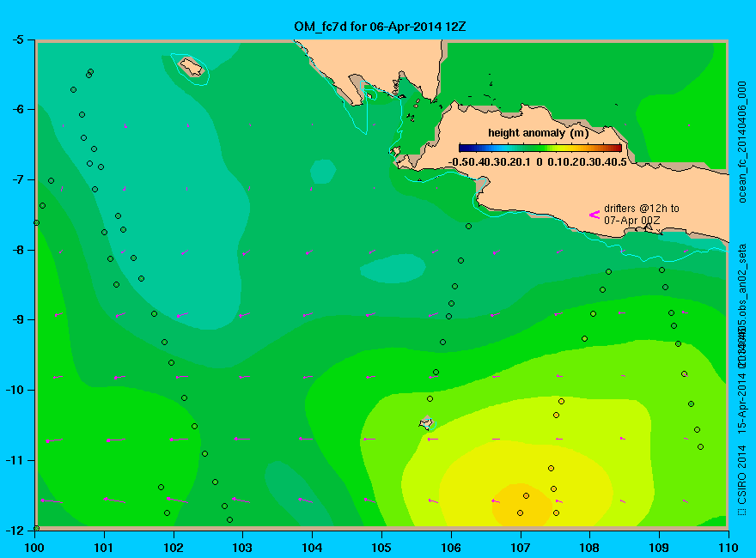Click the central 0 tick label under colorbar
The image size is (756, 558).
point(539,162)
